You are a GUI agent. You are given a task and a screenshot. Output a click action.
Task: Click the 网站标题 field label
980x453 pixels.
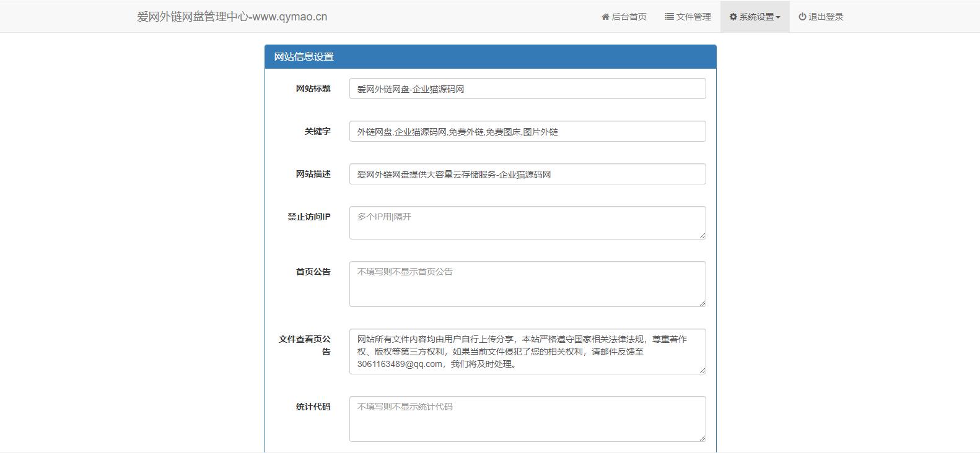pos(313,88)
